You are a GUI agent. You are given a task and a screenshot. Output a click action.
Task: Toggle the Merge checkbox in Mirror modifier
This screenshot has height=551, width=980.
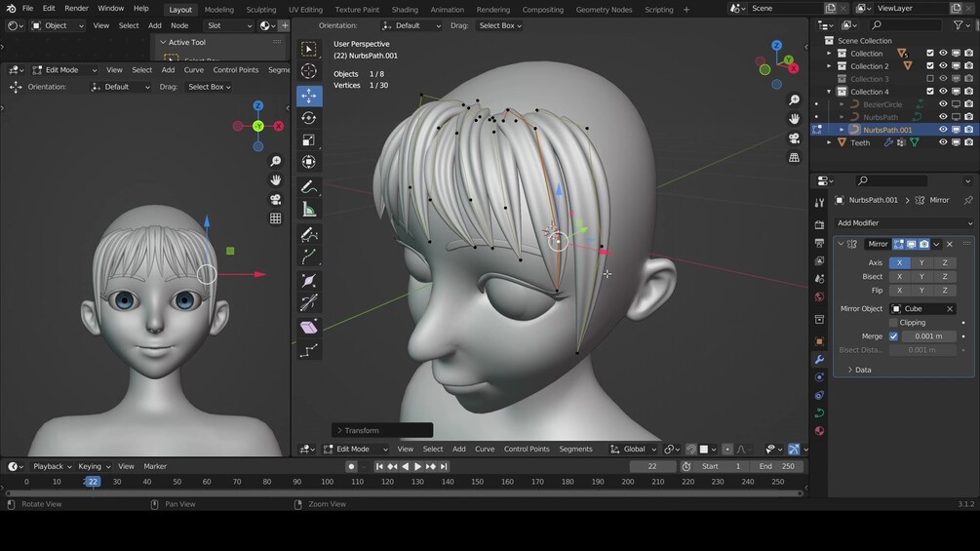click(x=893, y=336)
